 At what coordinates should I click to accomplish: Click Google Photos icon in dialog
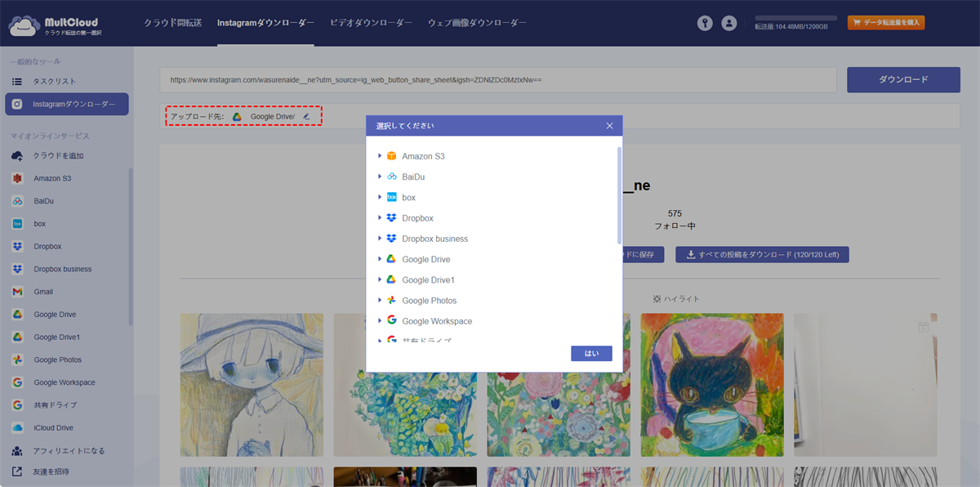(x=391, y=301)
